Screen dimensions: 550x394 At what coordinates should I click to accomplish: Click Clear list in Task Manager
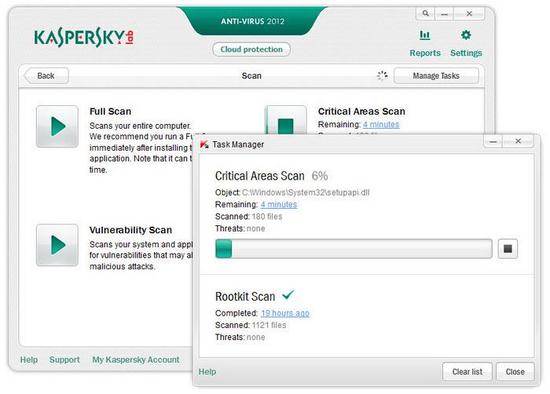[467, 372]
